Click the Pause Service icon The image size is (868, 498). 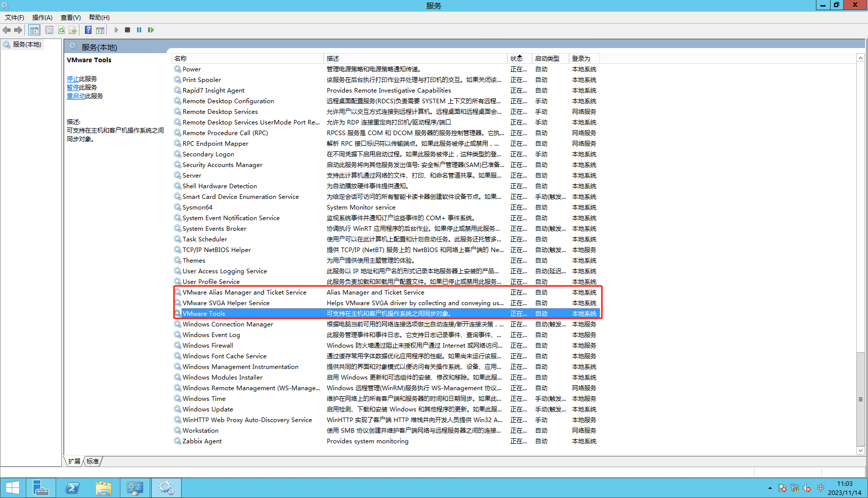(x=139, y=30)
